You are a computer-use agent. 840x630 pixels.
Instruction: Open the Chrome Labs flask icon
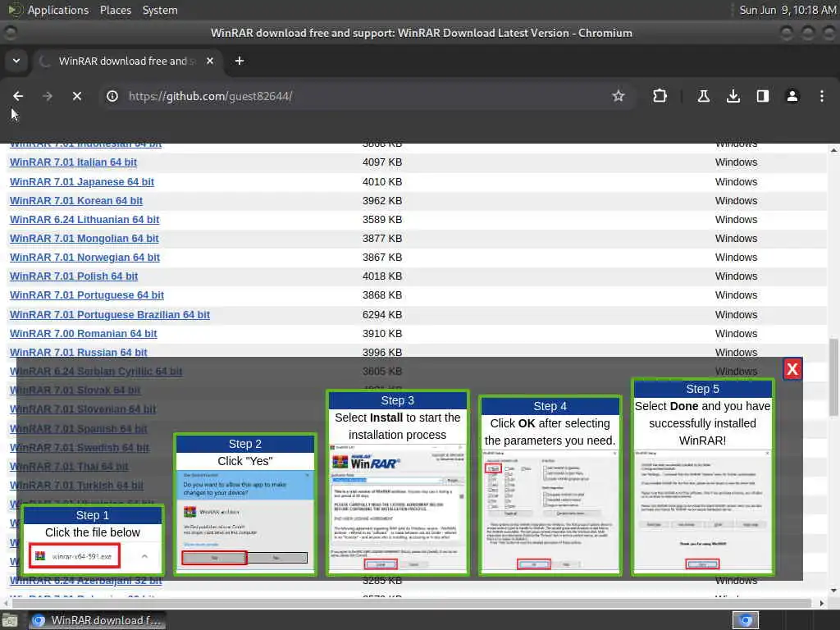[x=703, y=96]
